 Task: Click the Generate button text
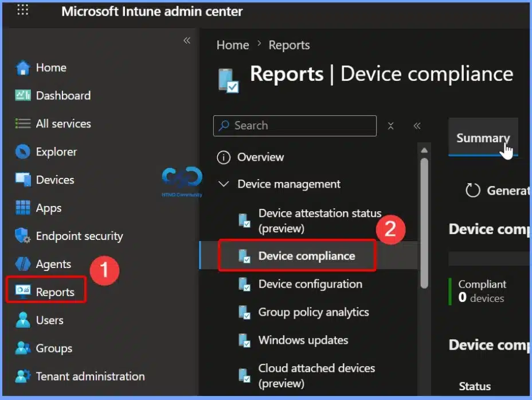point(508,191)
